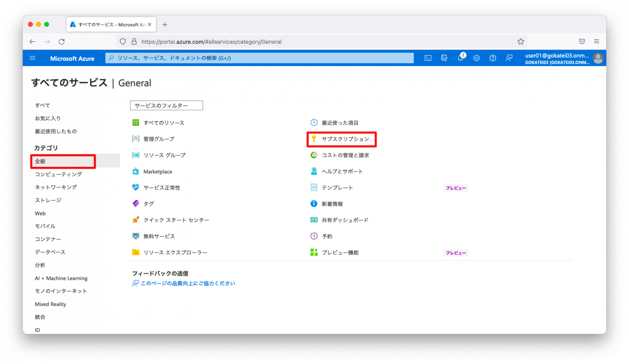Click the テンプレート プレビュー badge
Screen dimensions: 629x364
tap(456, 188)
